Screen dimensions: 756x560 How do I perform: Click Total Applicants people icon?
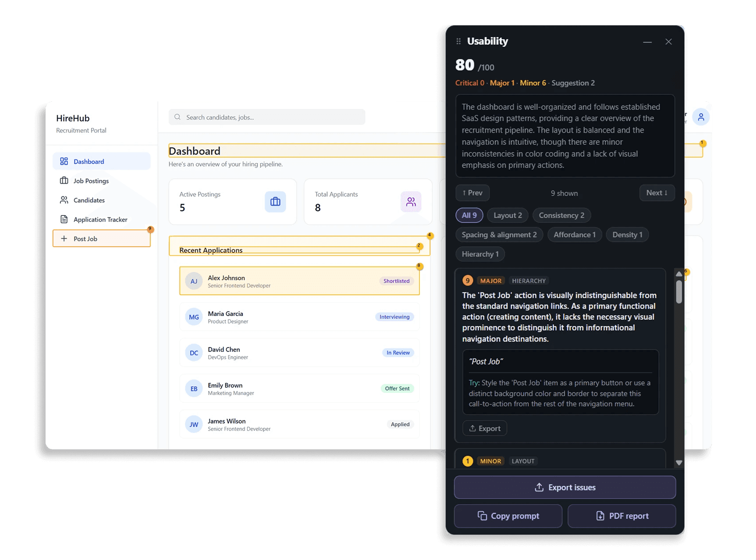[411, 202]
